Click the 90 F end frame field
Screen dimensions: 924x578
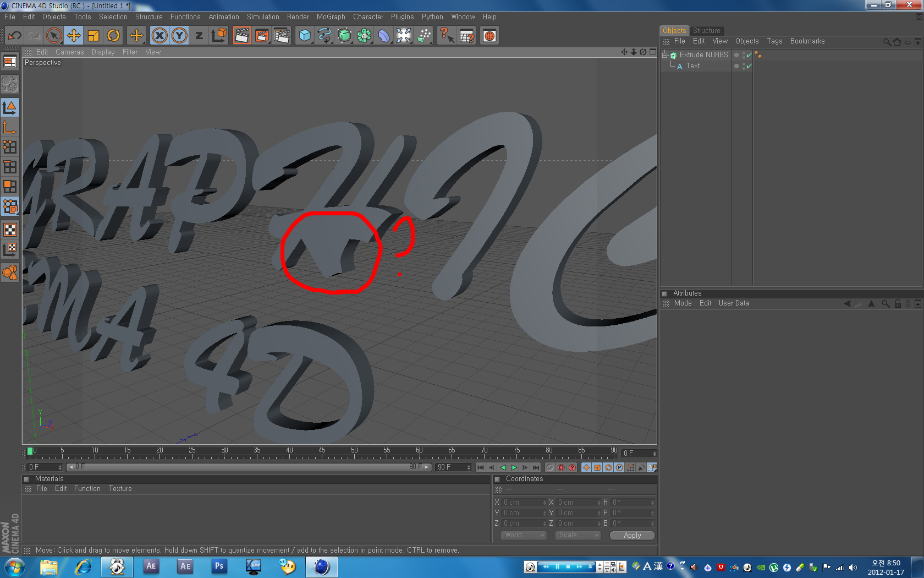[454, 467]
